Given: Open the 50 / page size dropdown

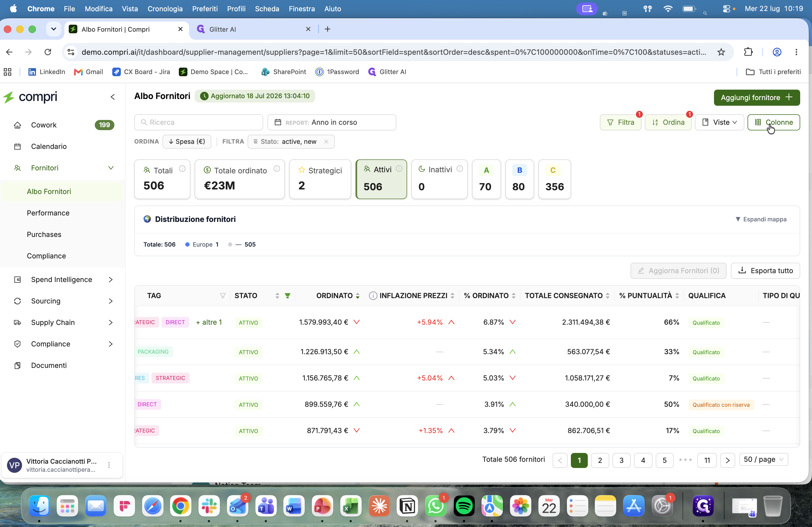Looking at the screenshot, I should (x=764, y=460).
